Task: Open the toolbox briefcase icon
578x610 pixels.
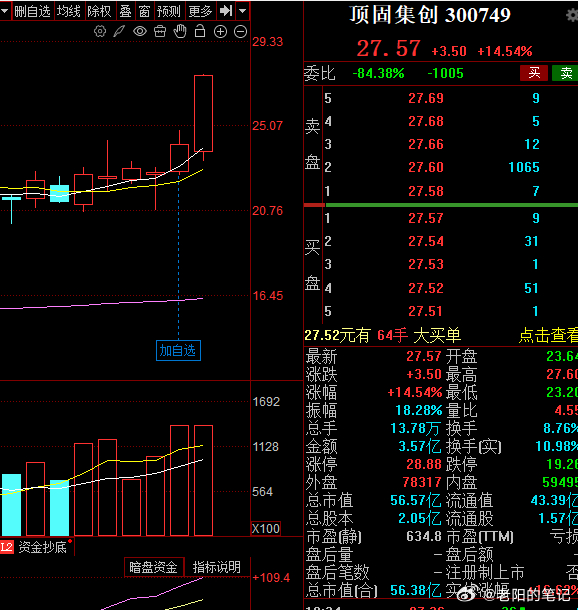Action: pos(160,31)
